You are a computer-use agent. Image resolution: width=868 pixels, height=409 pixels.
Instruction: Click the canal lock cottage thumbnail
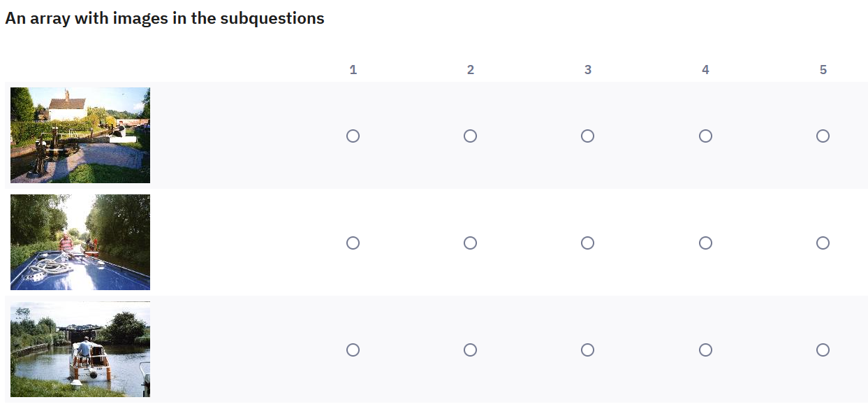80,135
